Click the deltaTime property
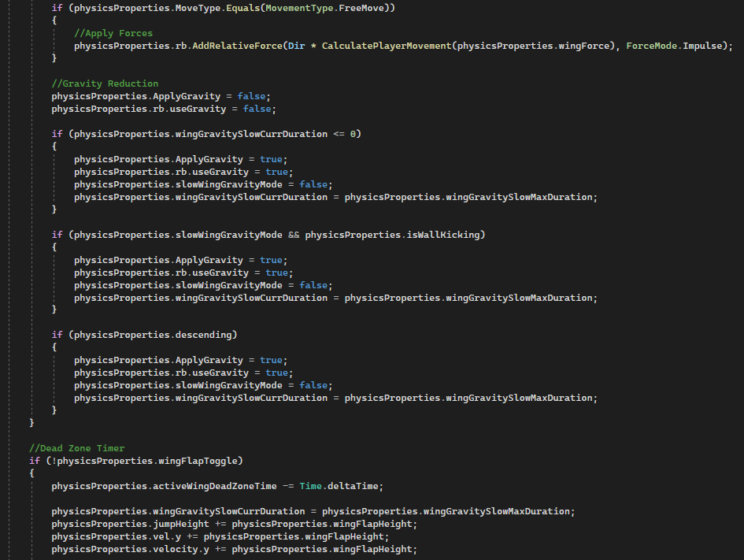744x560 pixels. coord(353,486)
